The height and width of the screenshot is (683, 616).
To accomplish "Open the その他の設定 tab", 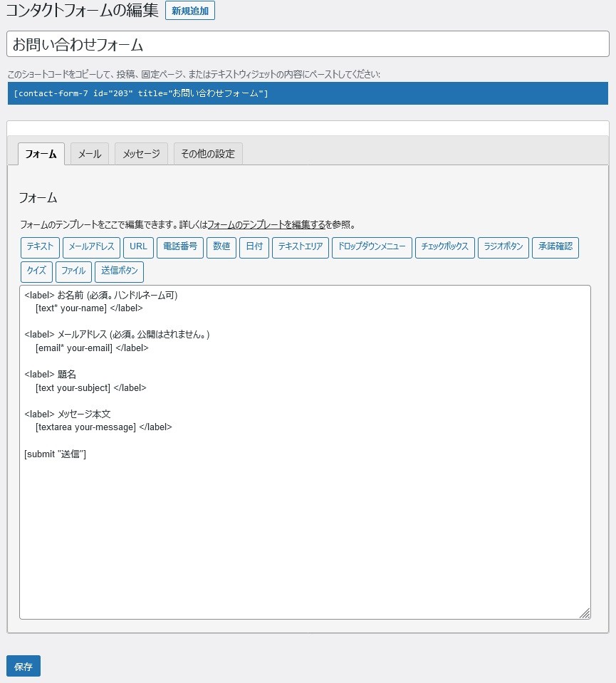I will click(208, 154).
